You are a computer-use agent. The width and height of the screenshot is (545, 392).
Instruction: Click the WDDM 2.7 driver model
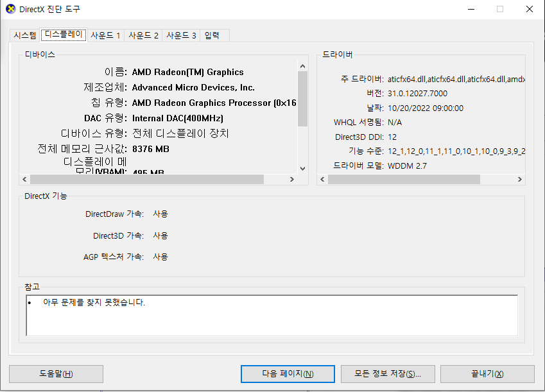click(407, 166)
